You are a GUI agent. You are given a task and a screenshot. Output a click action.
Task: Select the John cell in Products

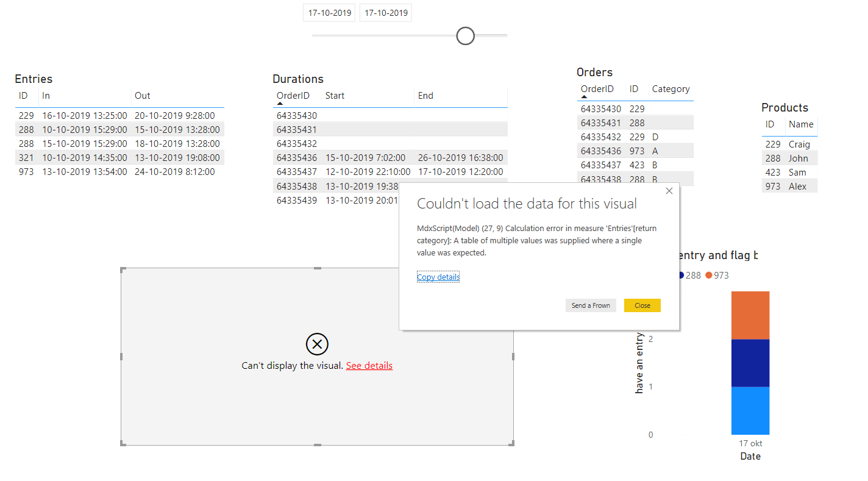[798, 159]
